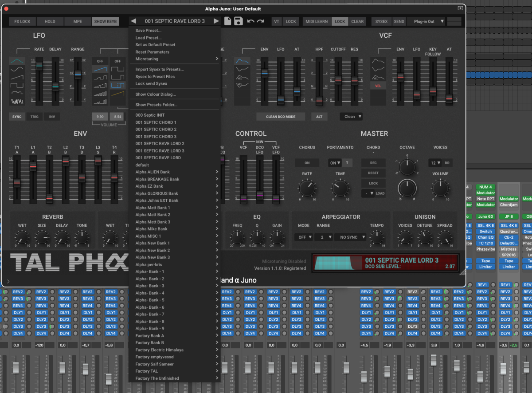Click the undo arrow icon
The width and height of the screenshot is (532, 393).
tap(251, 21)
